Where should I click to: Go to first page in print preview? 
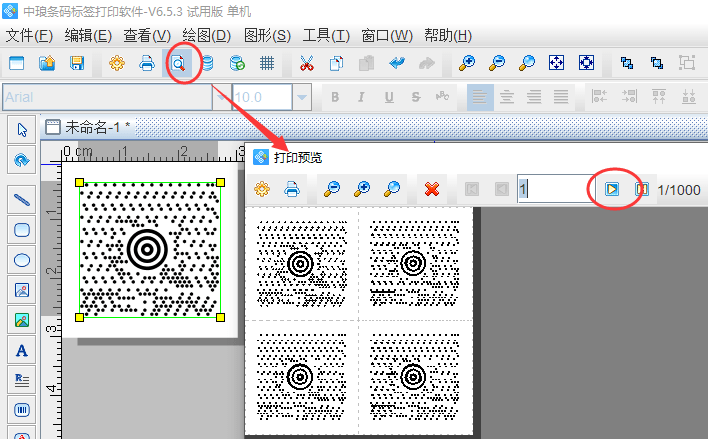472,189
